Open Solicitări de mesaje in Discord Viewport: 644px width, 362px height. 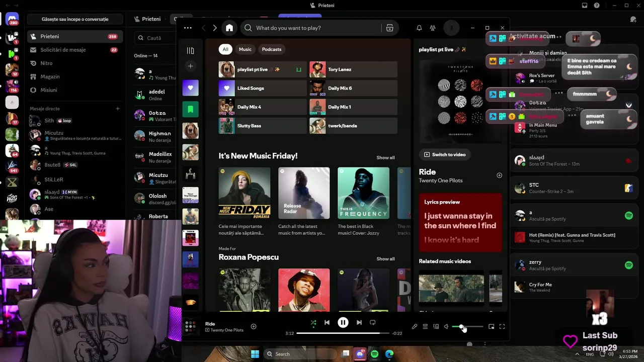[75, 50]
